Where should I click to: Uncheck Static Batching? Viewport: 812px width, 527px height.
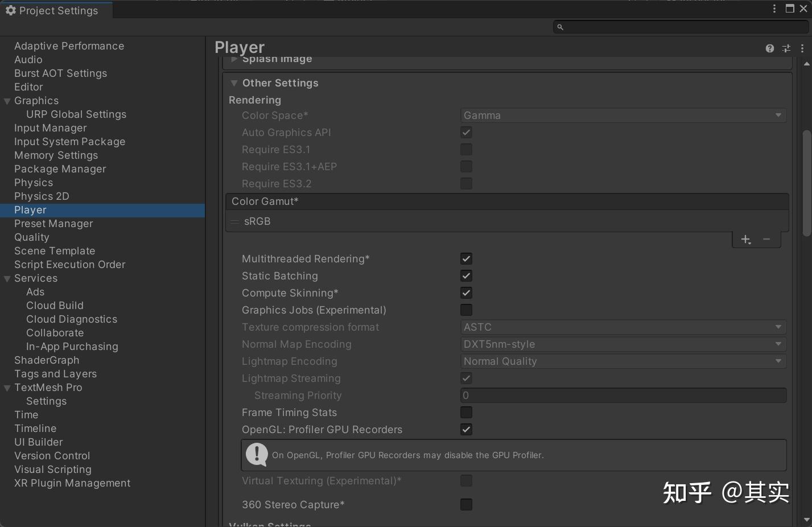click(x=466, y=275)
